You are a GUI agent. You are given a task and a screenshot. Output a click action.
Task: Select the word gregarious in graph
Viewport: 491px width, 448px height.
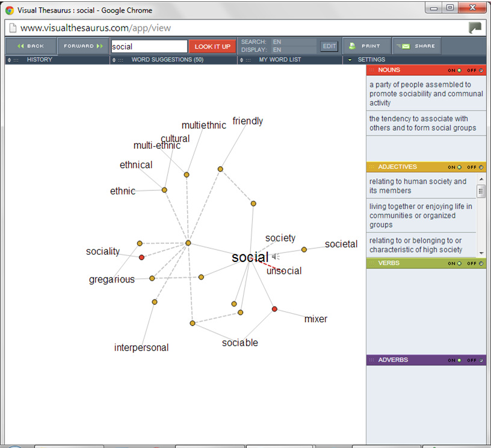pyautogui.click(x=112, y=279)
